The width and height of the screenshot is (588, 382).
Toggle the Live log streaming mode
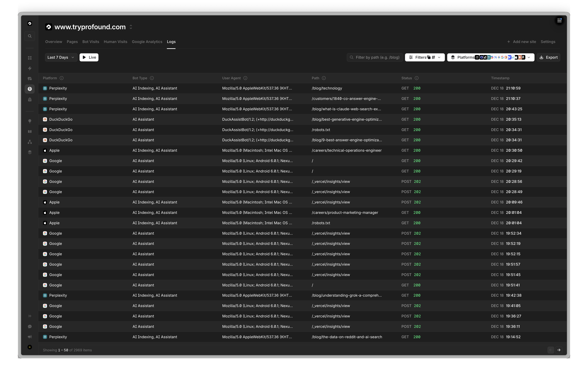click(x=89, y=57)
